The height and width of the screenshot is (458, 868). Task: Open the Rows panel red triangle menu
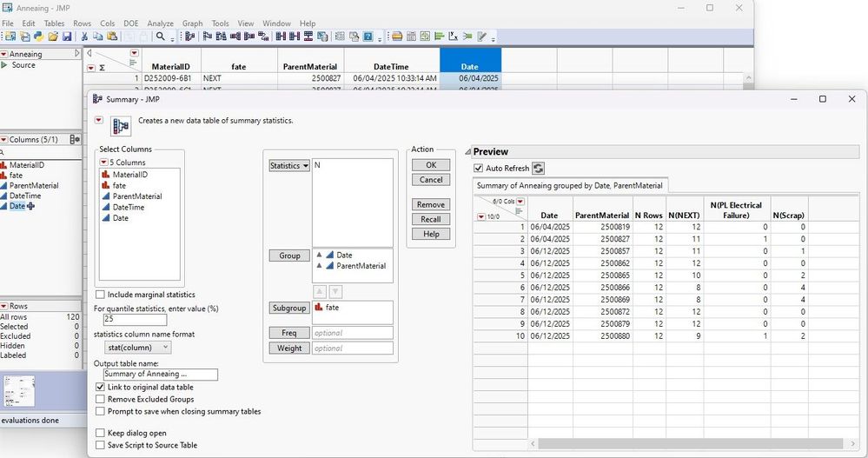tap(3, 306)
